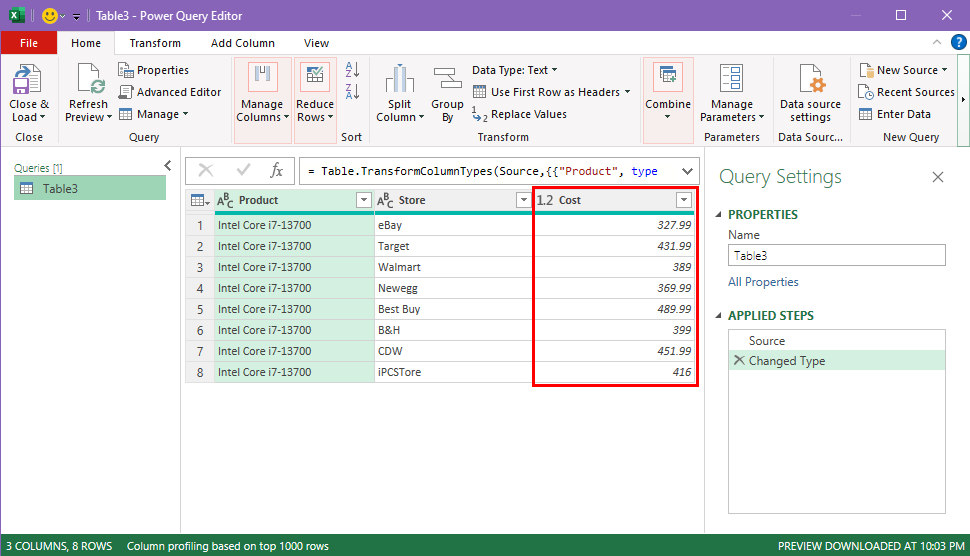Click the smiley feedback icon
This screenshot has height=556, width=970.
coord(49,15)
